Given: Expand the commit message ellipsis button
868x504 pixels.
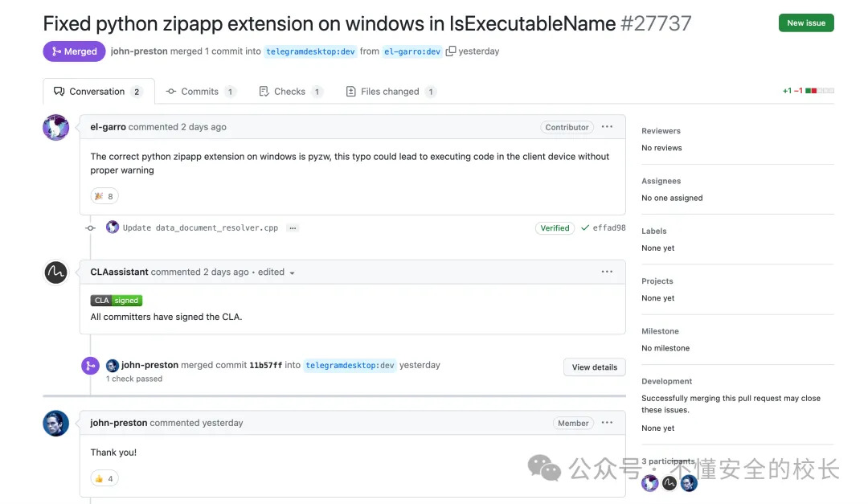Looking at the screenshot, I should pos(293,228).
